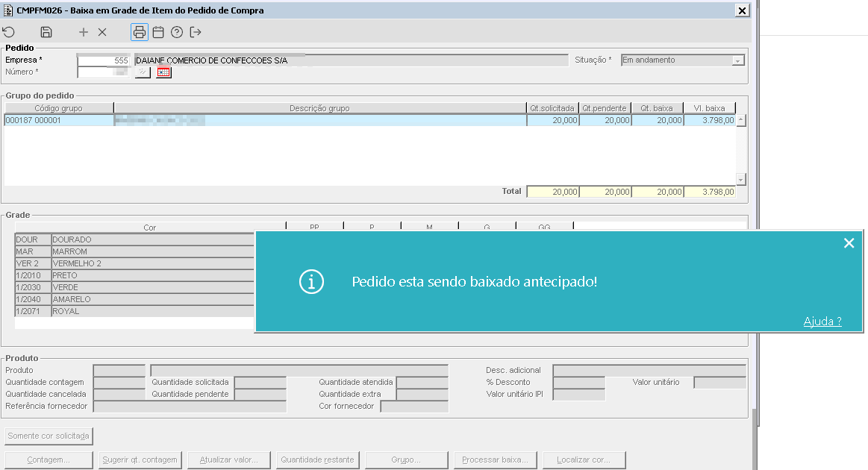Click the Qt.solicitada column header
Image resolution: width=868 pixels, height=470 pixels.
tap(552, 108)
